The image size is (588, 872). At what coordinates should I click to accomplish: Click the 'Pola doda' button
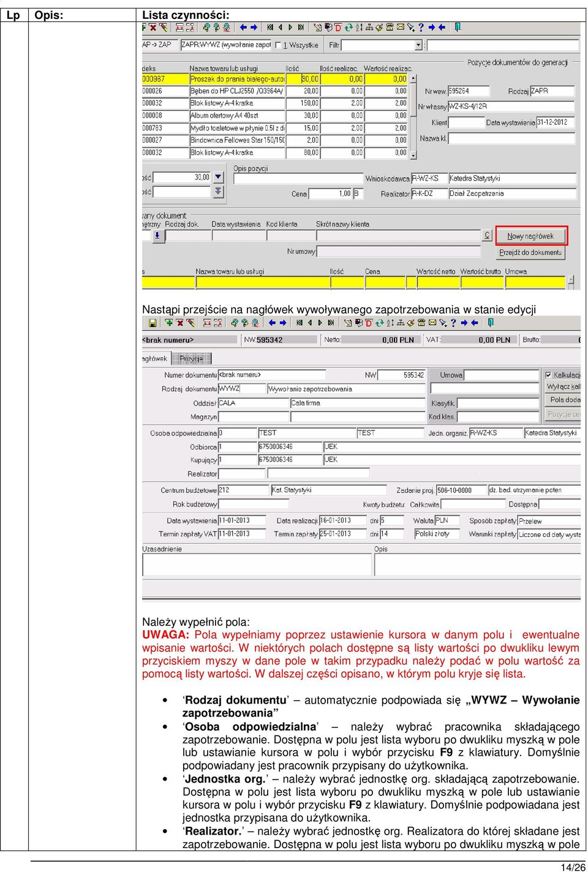(563, 400)
